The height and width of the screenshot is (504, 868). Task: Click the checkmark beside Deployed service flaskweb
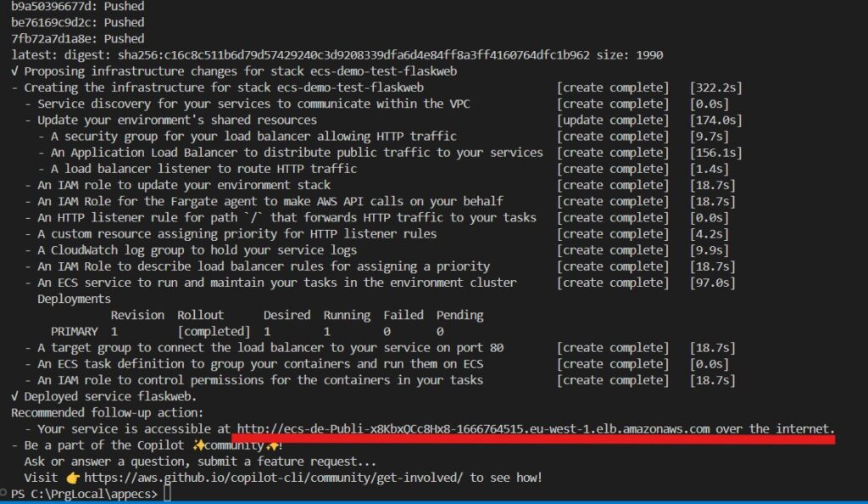pyautogui.click(x=14, y=396)
